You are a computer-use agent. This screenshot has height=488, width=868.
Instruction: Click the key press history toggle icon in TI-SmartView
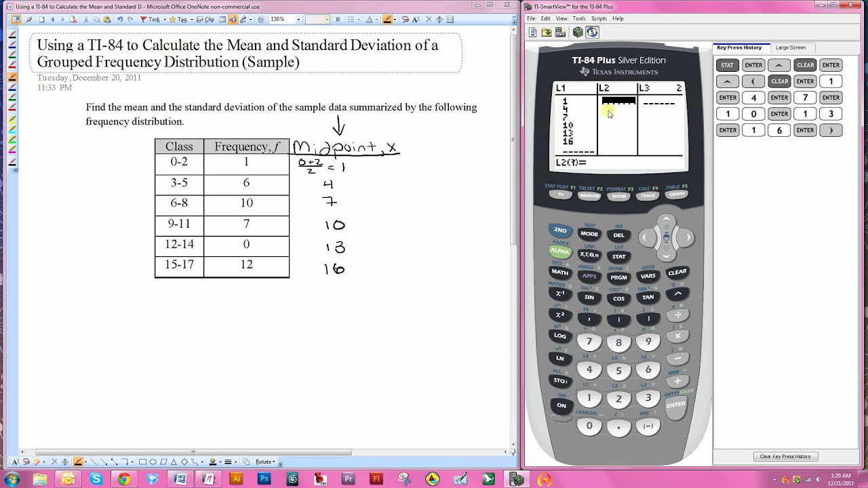coord(592,32)
